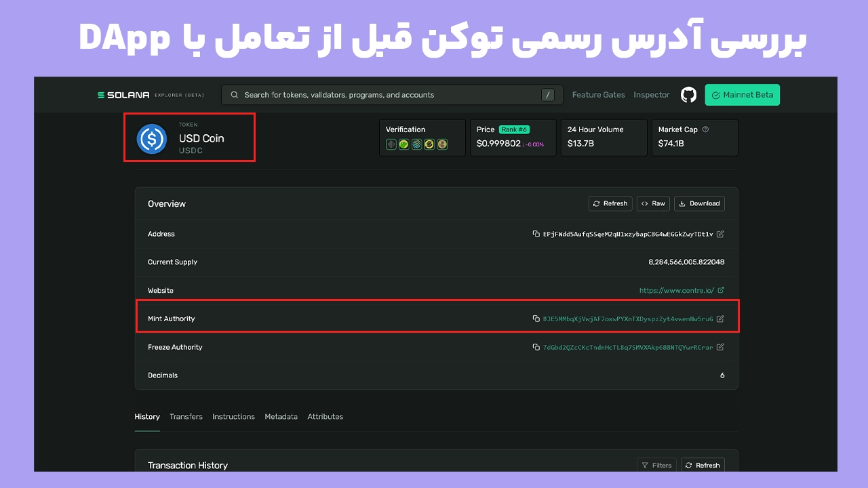868x488 pixels.
Task: Click the Raw view button
Action: coord(653,203)
